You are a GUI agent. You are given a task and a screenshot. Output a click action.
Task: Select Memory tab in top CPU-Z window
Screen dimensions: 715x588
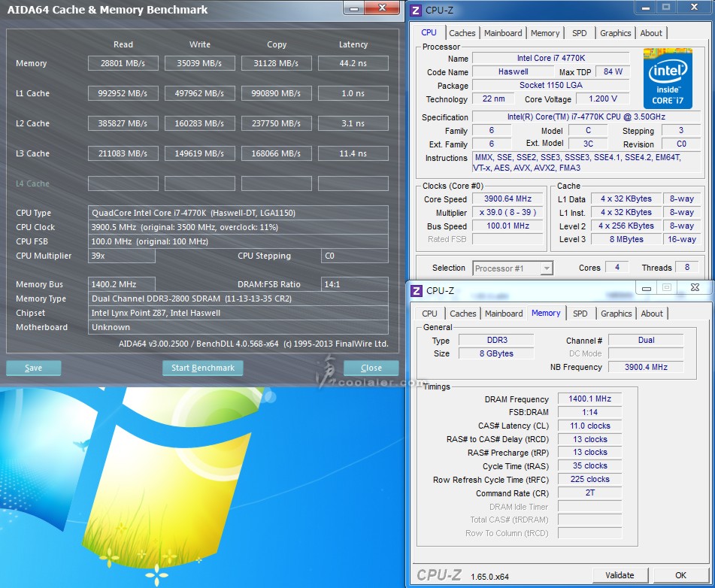coord(545,33)
